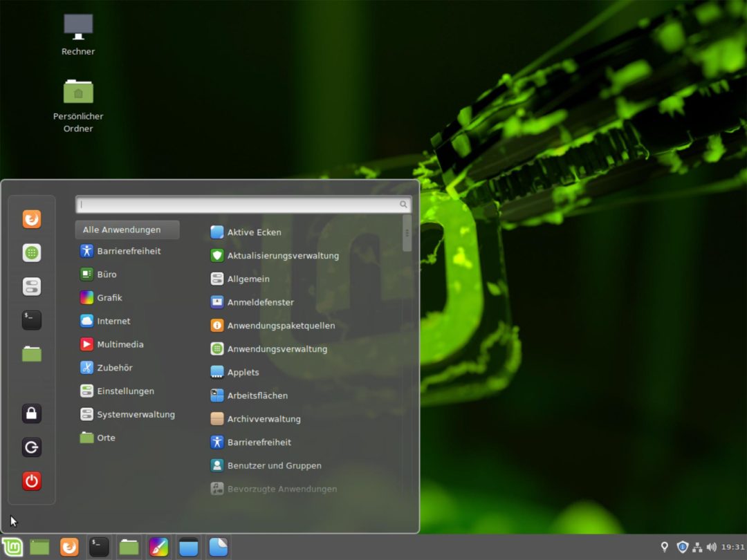Open System Settings from the menu sidebar
The height and width of the screenshot is (560, 747).
[31, 286]
